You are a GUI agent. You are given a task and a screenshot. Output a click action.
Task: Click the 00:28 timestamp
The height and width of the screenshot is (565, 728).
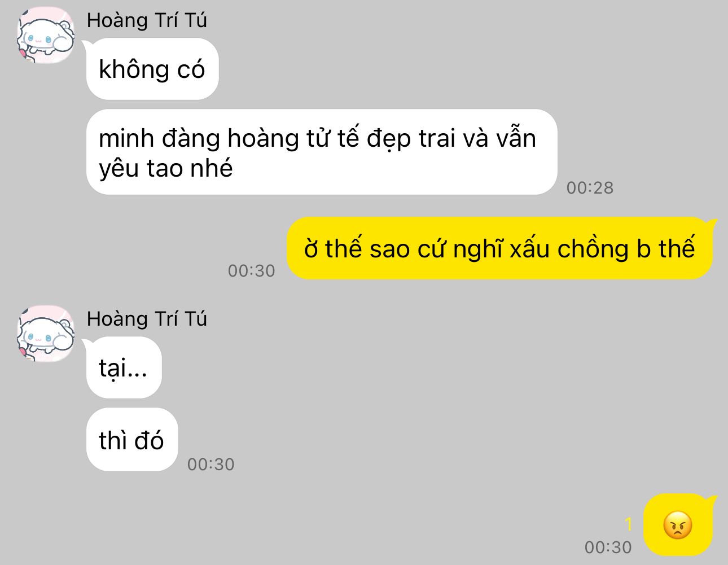pyautogui.click(x=590, y=187)
